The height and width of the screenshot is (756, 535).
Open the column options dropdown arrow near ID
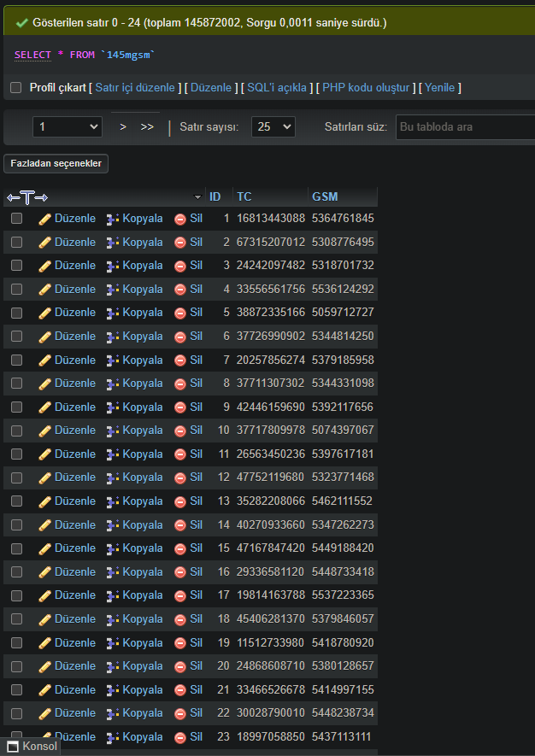198,197
